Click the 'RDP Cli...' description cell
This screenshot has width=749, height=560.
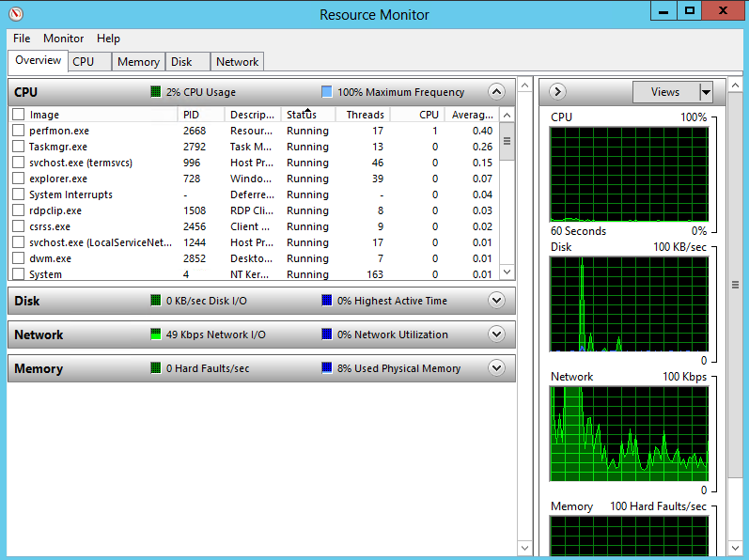(252, 210)
